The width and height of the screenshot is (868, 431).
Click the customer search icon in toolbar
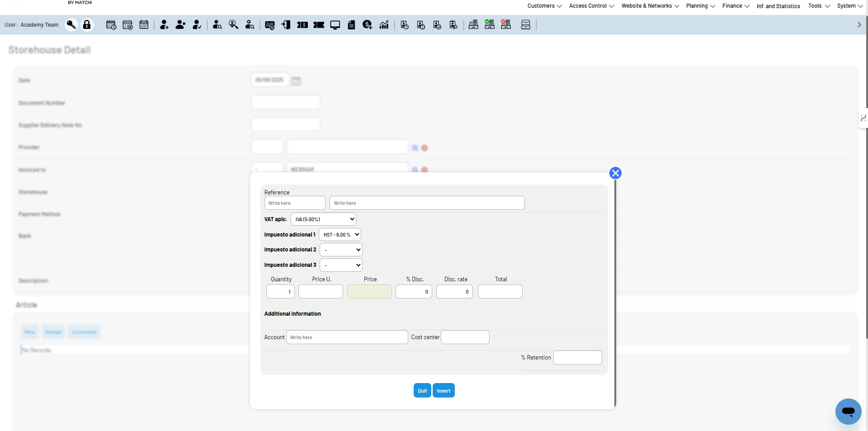tap(217, 25)
